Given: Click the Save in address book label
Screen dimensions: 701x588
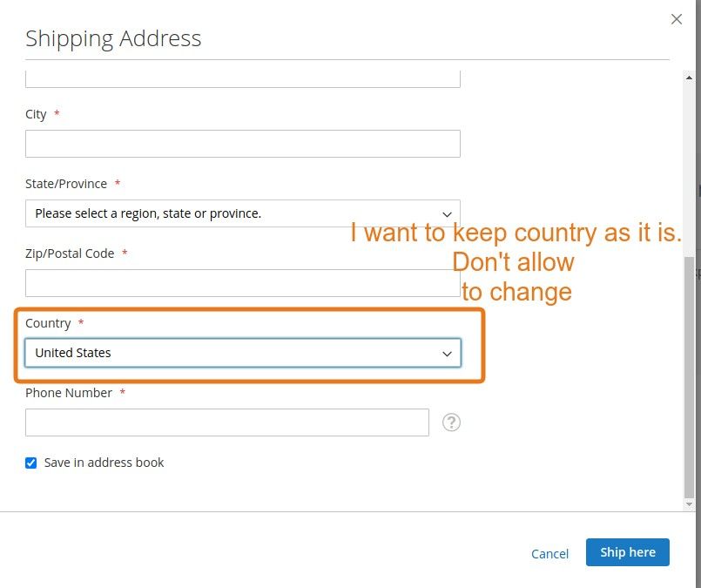Looking at the screenshot, I should pos(104,463).
